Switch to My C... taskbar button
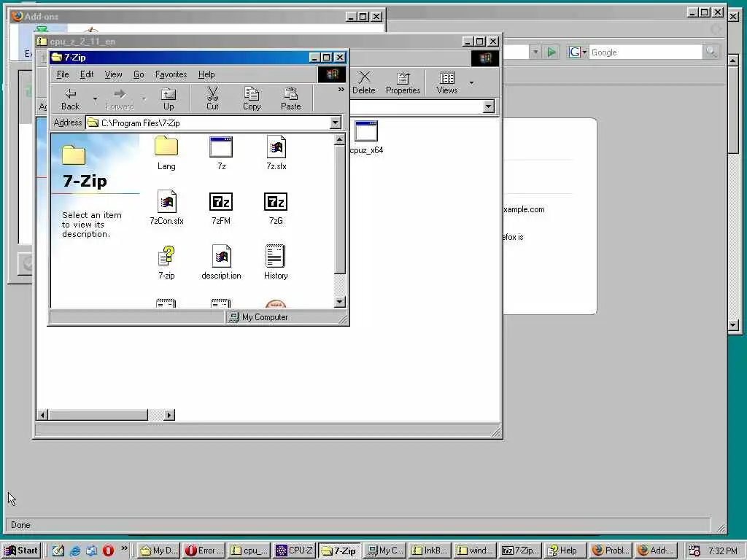Screen dimensions: 747x560 click(x=385, y=551)
